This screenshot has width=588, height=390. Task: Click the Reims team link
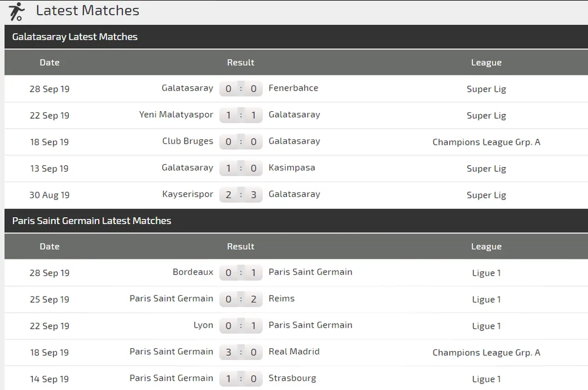point(282,299)
